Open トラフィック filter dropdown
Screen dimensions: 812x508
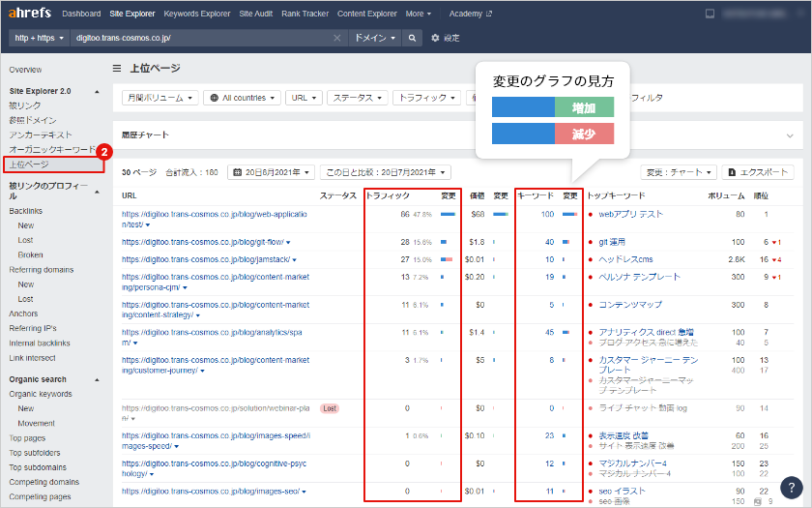(426, 98)
